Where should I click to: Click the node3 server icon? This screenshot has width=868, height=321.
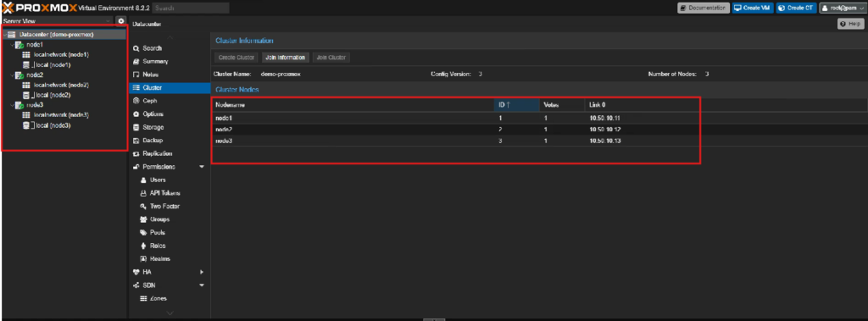[19, 105]
